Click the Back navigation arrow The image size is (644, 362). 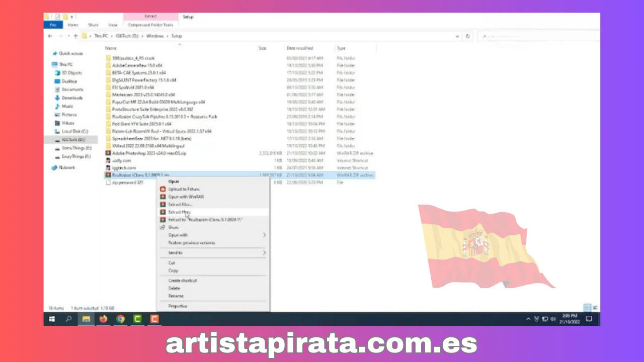coord(50,36)
